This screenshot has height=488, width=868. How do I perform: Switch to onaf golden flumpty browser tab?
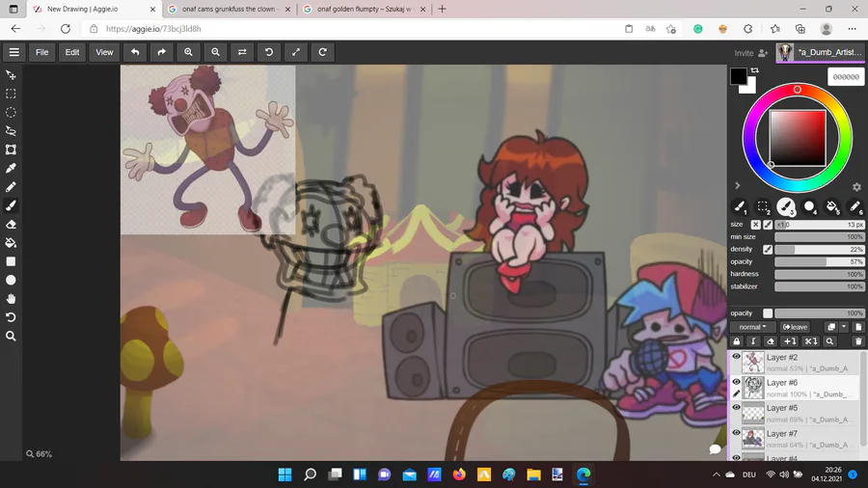[x=365, y=9]
